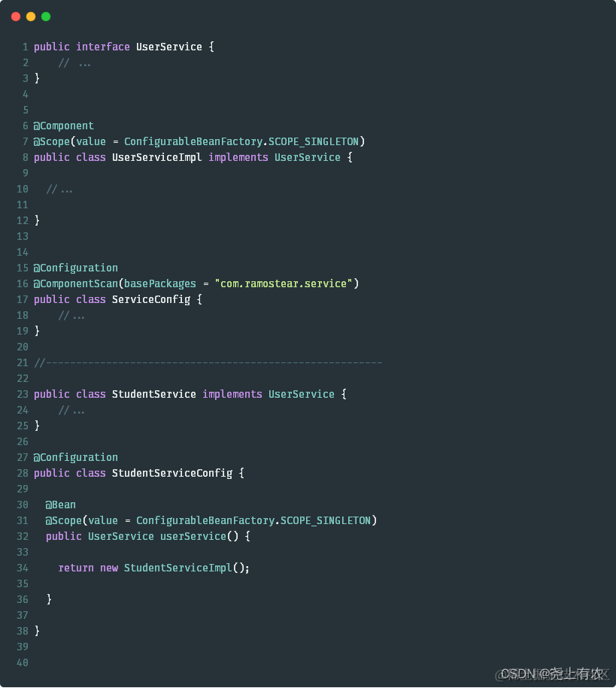Click the @ComponentScan annotation on line 16
Image resolution: width=616 pixels, height=688 pixels.
point(76,284)
